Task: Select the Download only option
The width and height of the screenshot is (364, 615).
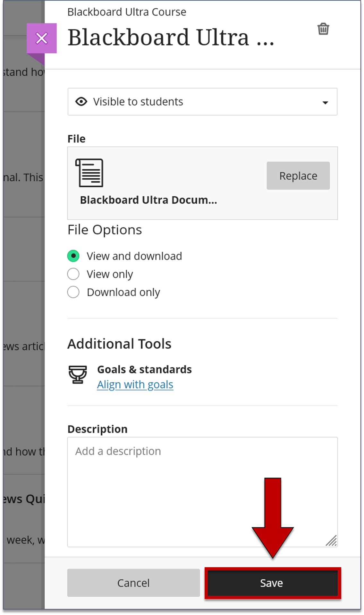Action: pyautogui.click(x=73, y=292)
